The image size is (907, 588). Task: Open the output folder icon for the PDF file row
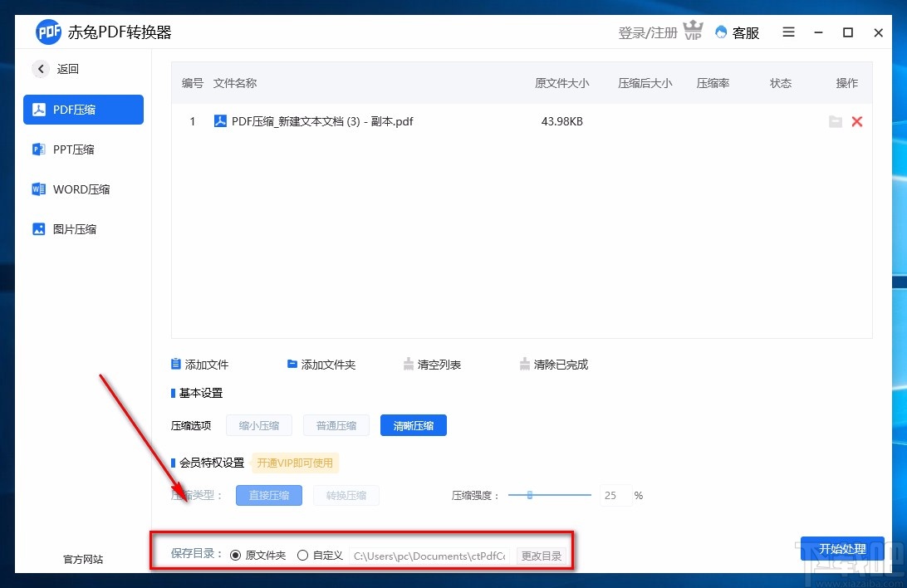coord(836,121)
